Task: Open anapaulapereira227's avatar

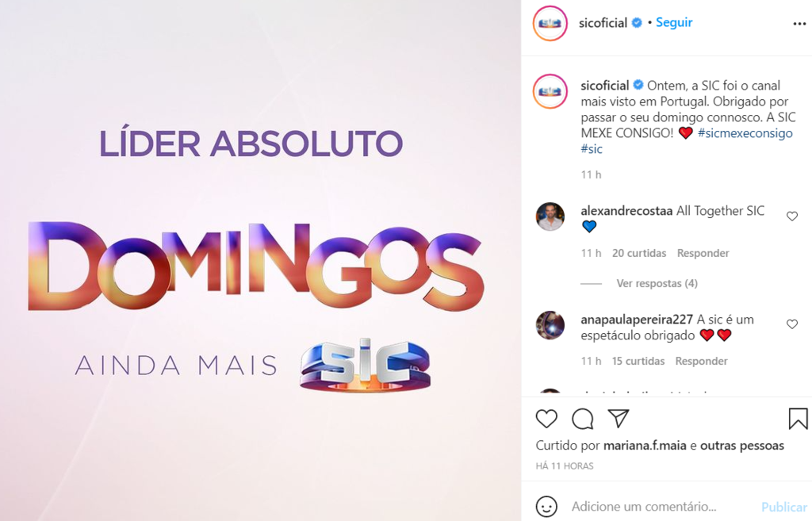Action: pos(550,325)
